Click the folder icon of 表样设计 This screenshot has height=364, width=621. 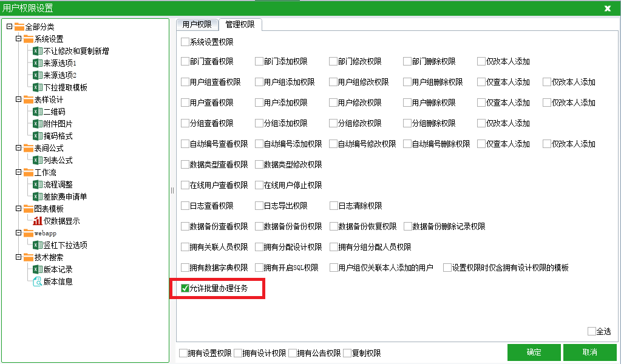29,99
